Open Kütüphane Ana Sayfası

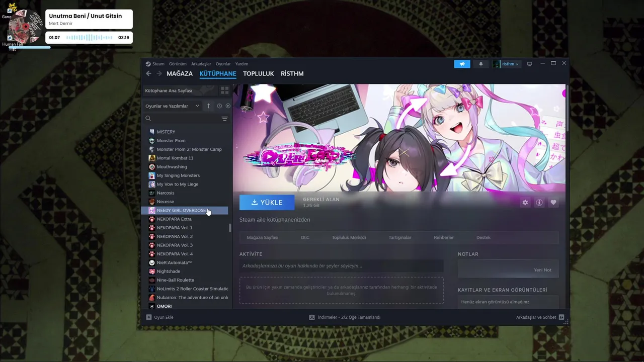[179, 90]
